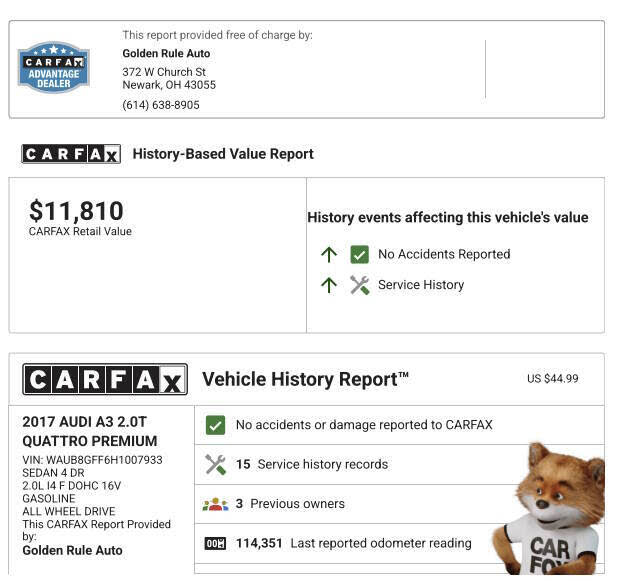Click the wrench icon by 15 Service records
617x581 pixels.
(215, 464)
